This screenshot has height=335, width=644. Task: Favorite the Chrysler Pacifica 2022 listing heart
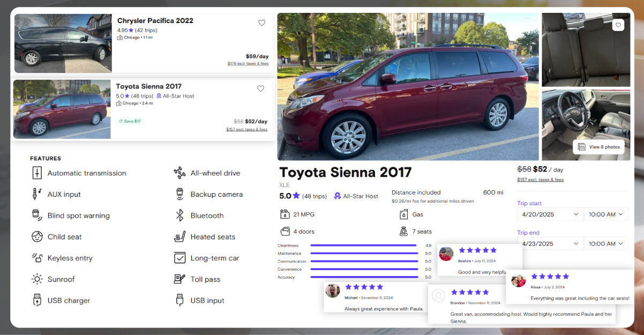(261, 23)
